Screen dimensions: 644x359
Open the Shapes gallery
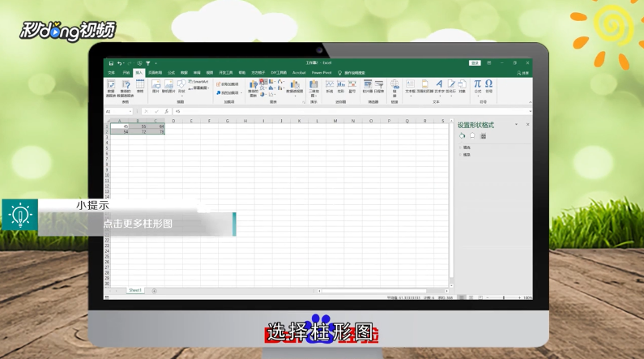pyautogui.click(x=181, y=87)
